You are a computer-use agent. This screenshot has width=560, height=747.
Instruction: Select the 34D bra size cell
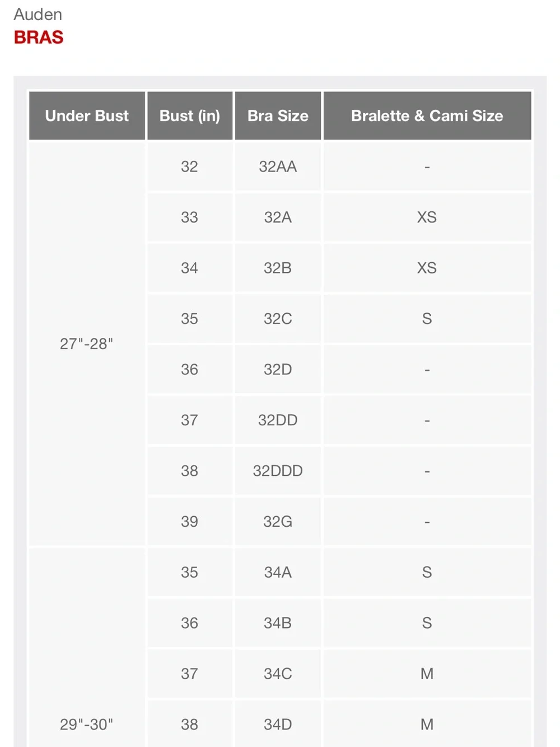278,724
